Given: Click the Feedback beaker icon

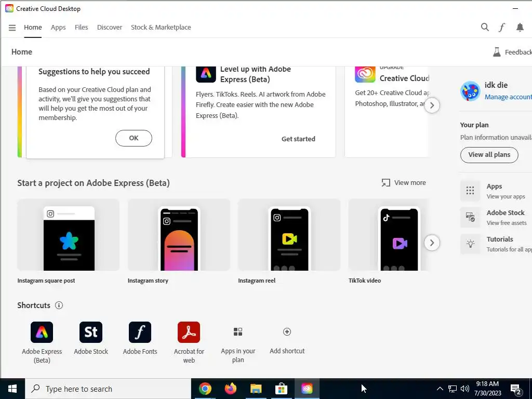Looking at the screenshot, I should point(497,52).
